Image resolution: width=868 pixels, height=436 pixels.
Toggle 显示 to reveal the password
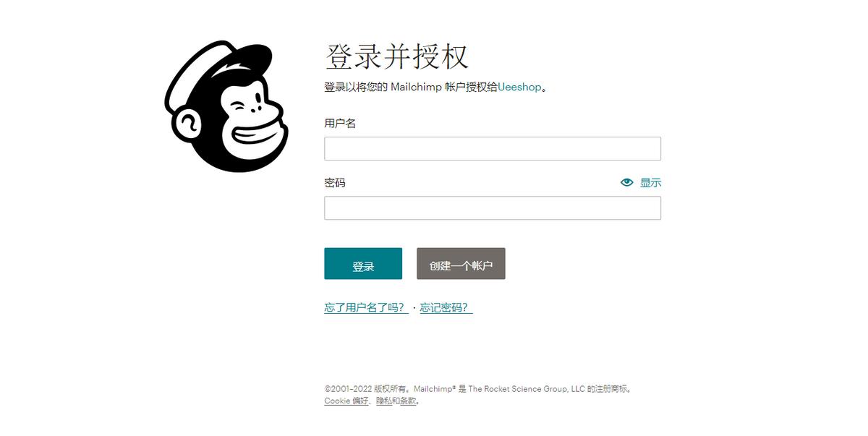point(649,182)
